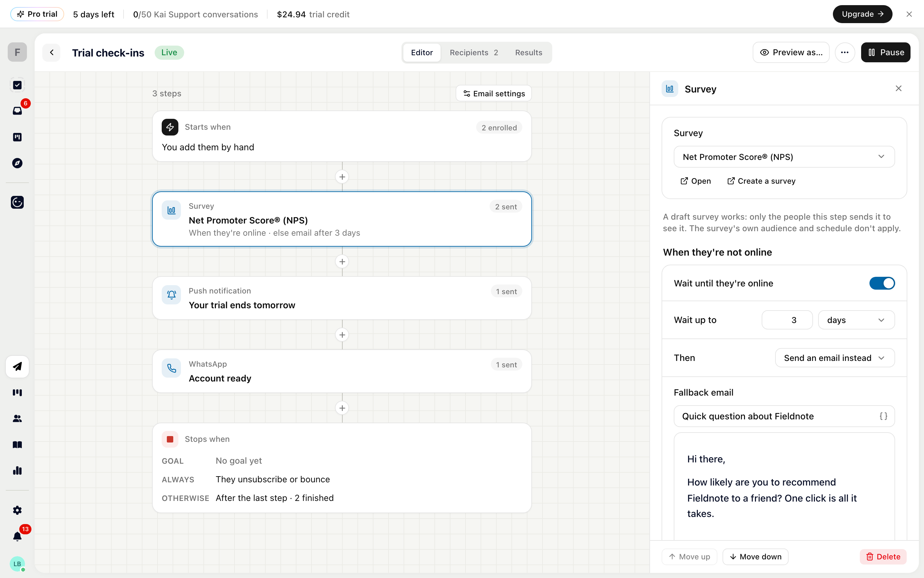The image size is (924, 578).
Task: Open the tasks checkbox icon in sidebar
Action: (17, 85)
